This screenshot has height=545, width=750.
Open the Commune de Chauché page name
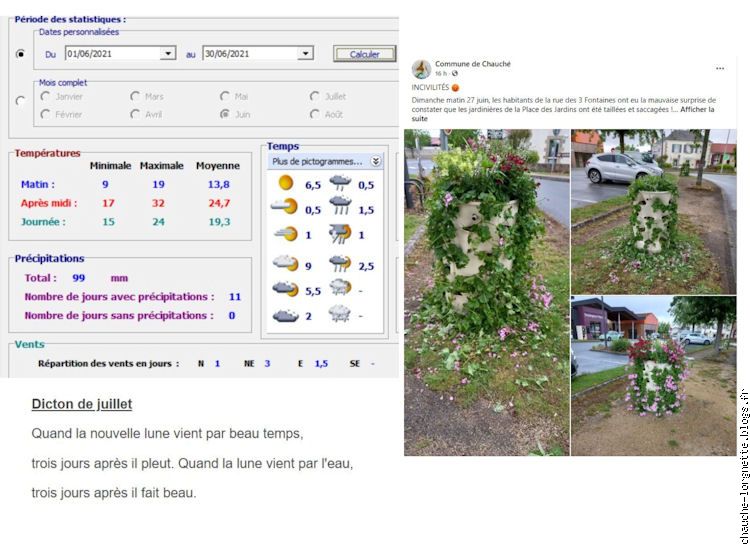[472, 64]
